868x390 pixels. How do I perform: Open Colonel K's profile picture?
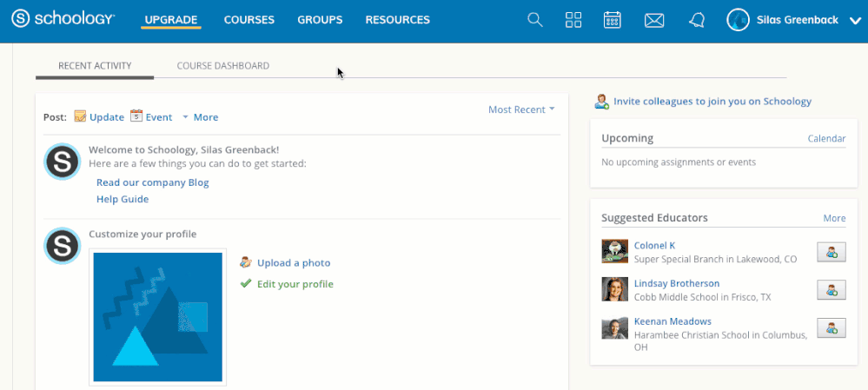pos(615,251)
